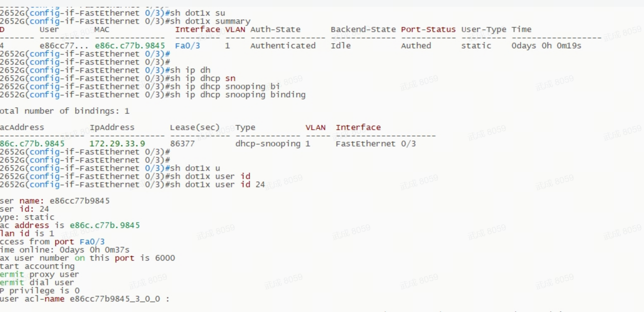Click the 'dhcp-snooping' type entry

tap(268, 144)
